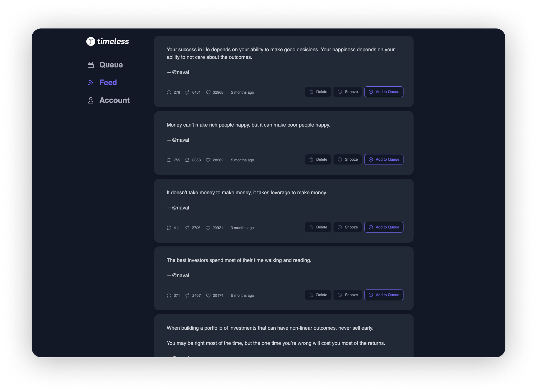537x392 pixels.
Task: Snooze the tweet about walking and reading
Action: point(347,295)
